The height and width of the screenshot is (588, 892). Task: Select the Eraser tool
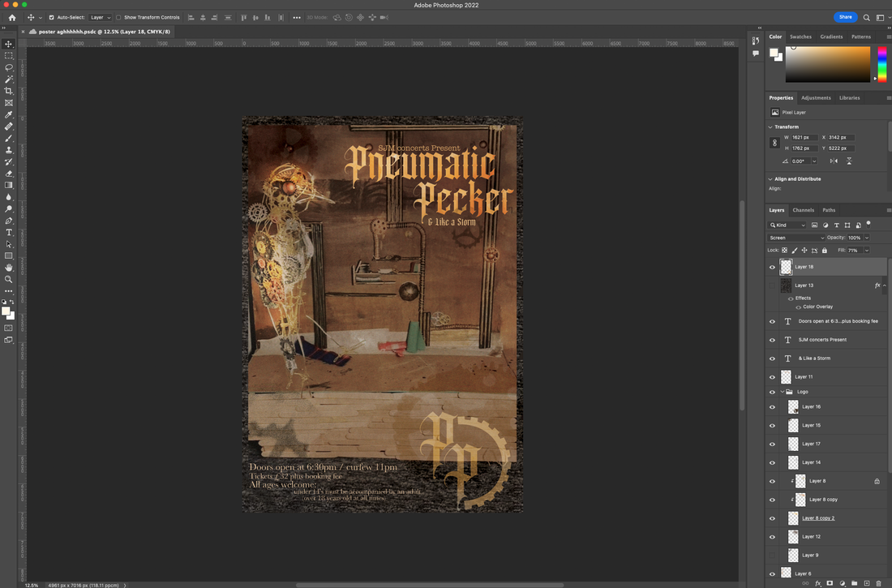[9, 174]
